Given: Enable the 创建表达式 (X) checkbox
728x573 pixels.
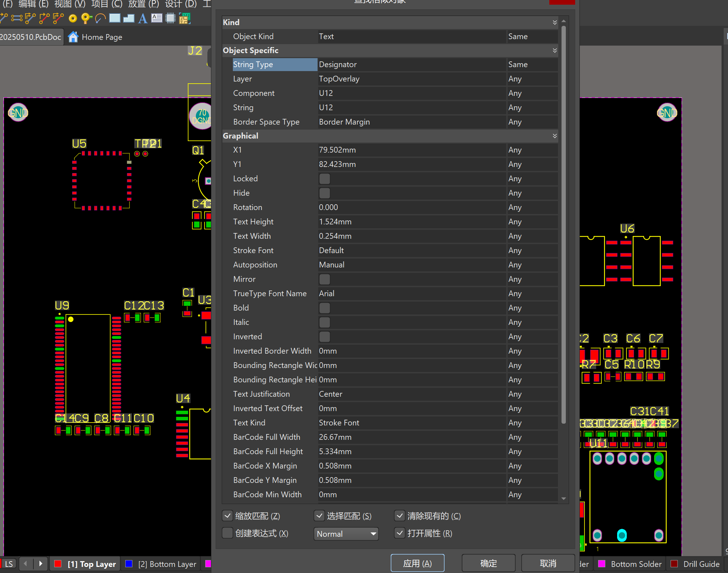Looking at the screenshot, I should (227, 533).
